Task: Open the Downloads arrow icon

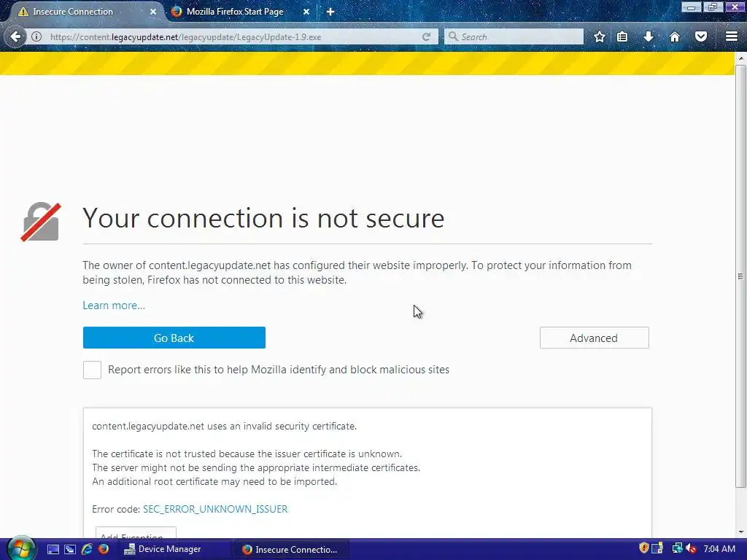Action: pos(649,36)
